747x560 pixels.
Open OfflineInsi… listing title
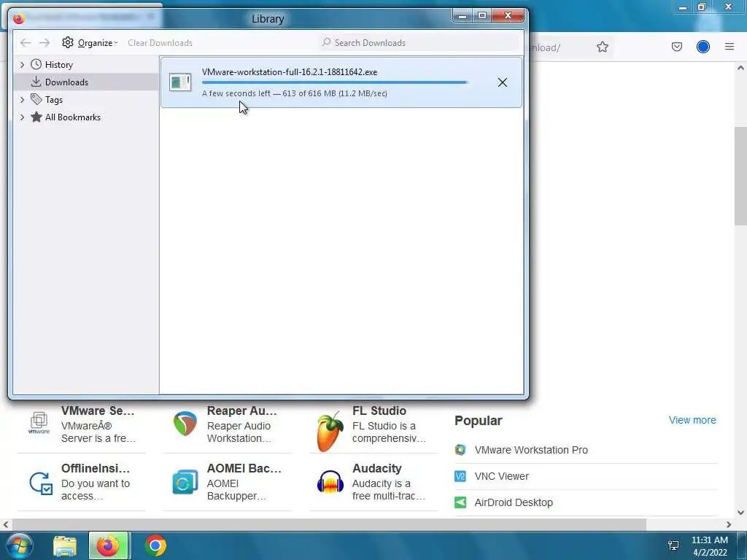(96, 468)
